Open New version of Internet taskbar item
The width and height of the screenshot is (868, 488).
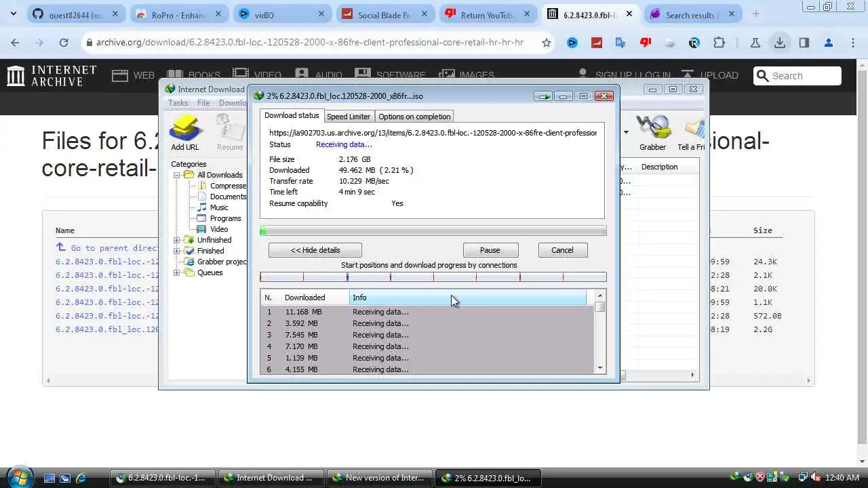379,478
